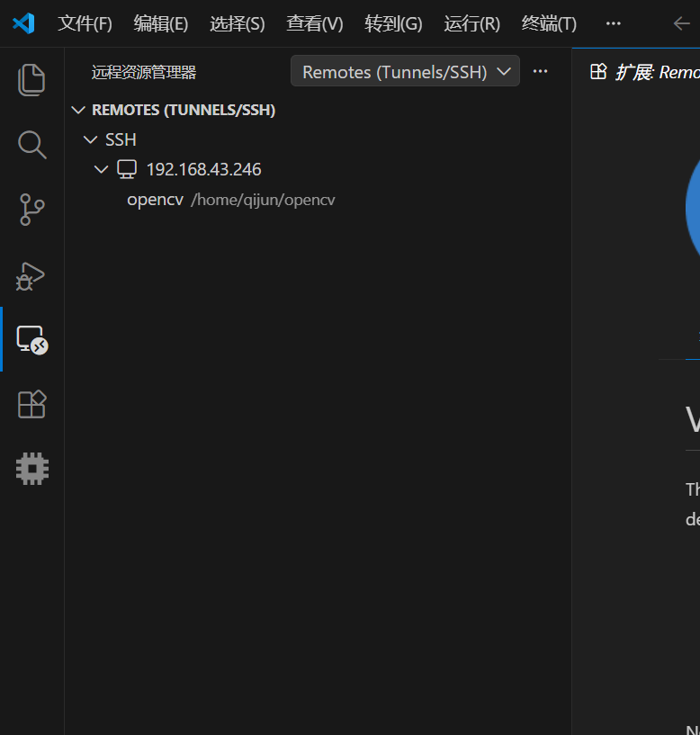
Task: Click the VS Code logo icon
Action: click(x=24, y=23)
